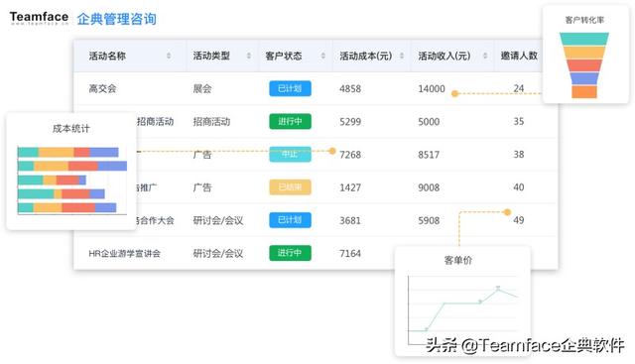Click the 中止 status tag
The width and height of the screenshot is (635, 364).
pos(290,154)
